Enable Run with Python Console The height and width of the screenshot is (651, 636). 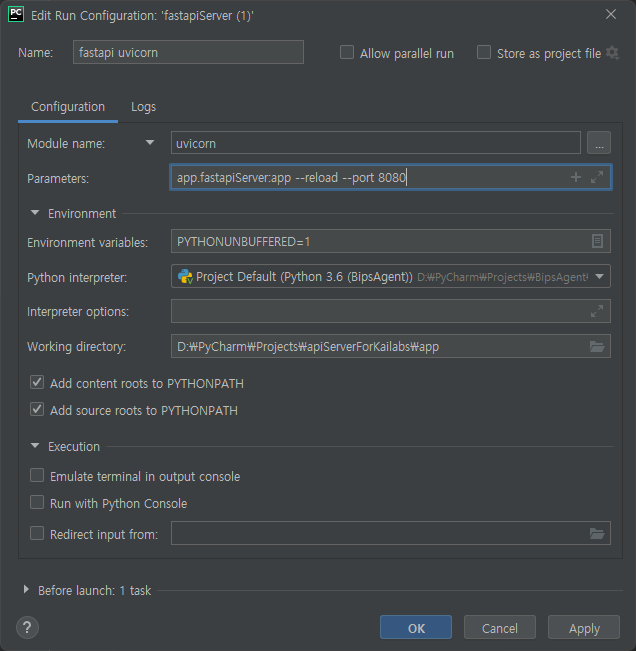pyautogui.click(x=37, y=502)
